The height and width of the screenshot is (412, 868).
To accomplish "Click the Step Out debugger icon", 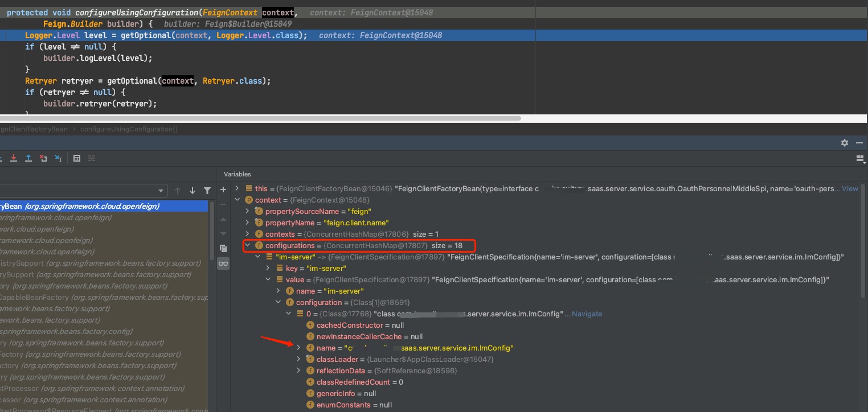I will (x=28, y=158).
